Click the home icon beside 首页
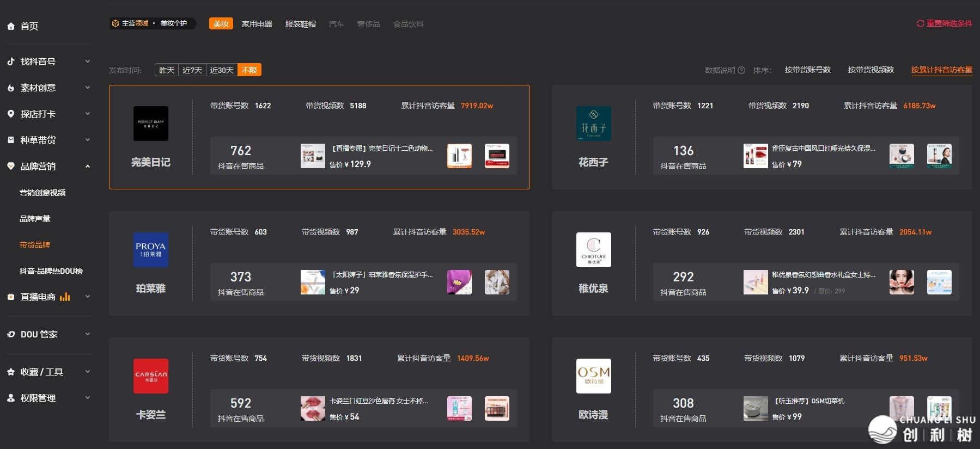This screenshot has height=449, width=980. click(11, 26)
